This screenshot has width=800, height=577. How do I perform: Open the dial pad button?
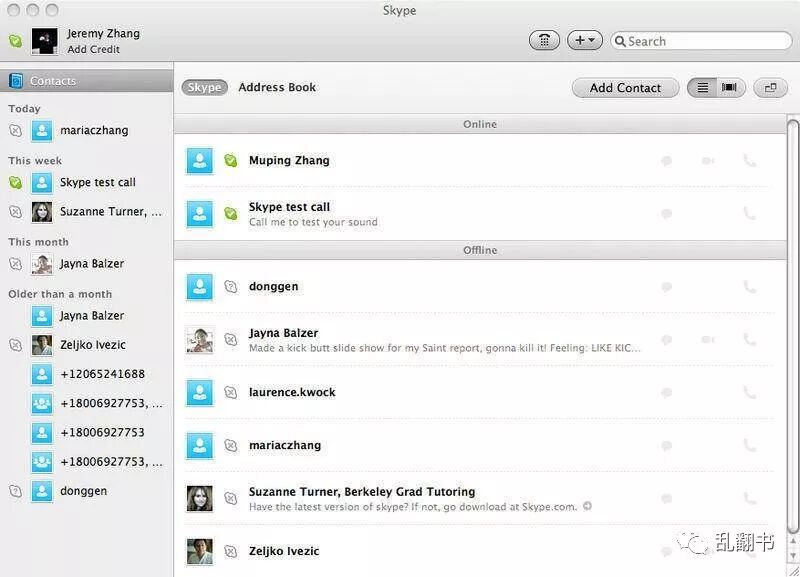coord(544,40)
